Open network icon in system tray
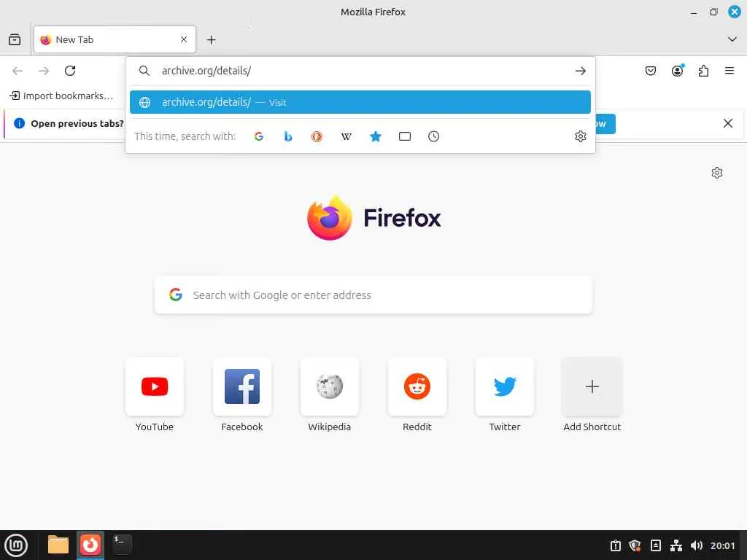 [x=676, y=545]
